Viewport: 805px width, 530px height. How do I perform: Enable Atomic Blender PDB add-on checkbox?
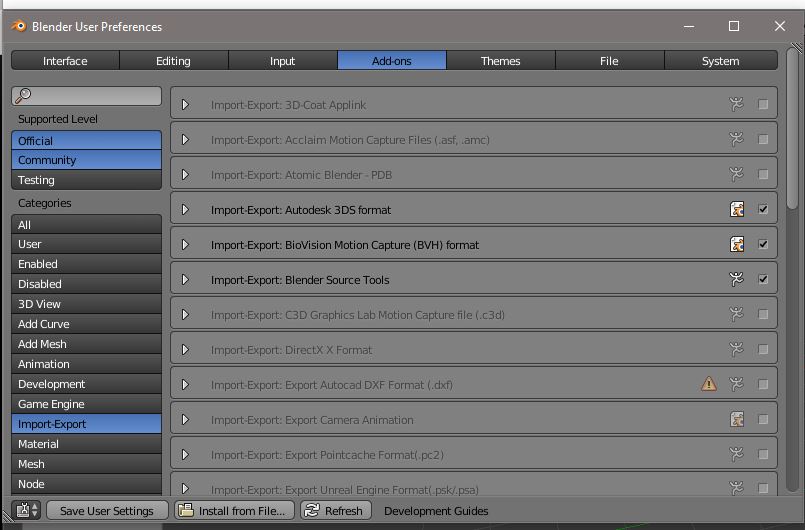pyautogui.click(x=763, y=174)
